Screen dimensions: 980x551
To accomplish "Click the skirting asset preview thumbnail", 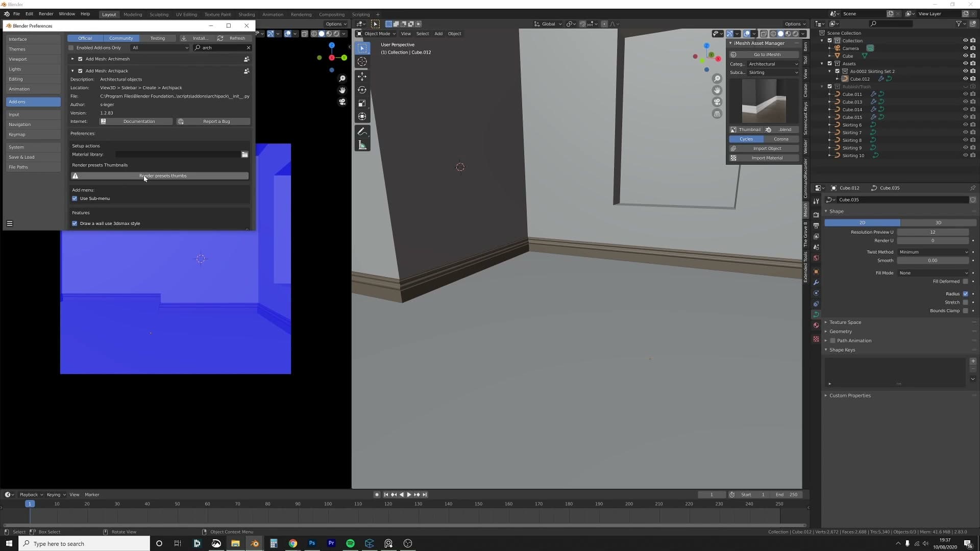I will 764,101.
